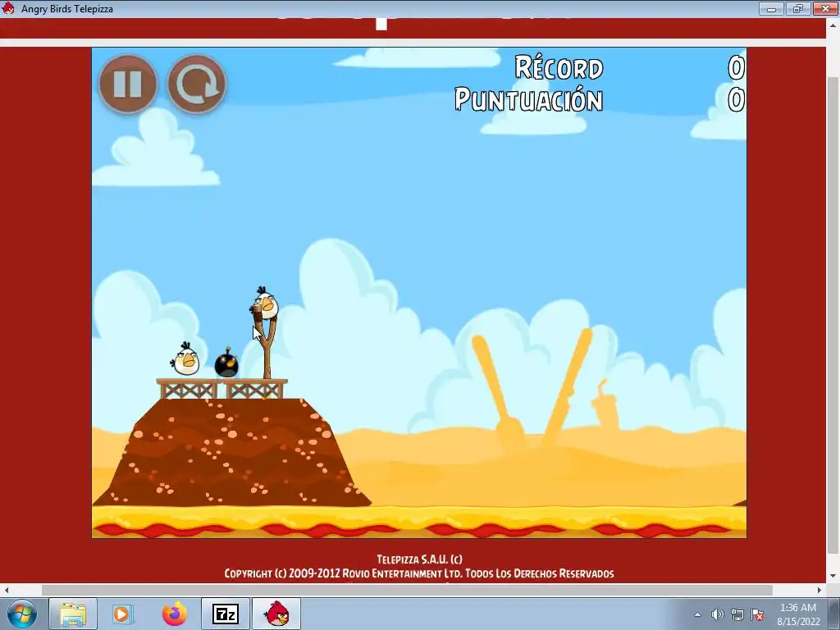Switch to Angry Birds taskbar button
Image resolution: width=840 pixels, height=630 pixels.
click(276, 614)
